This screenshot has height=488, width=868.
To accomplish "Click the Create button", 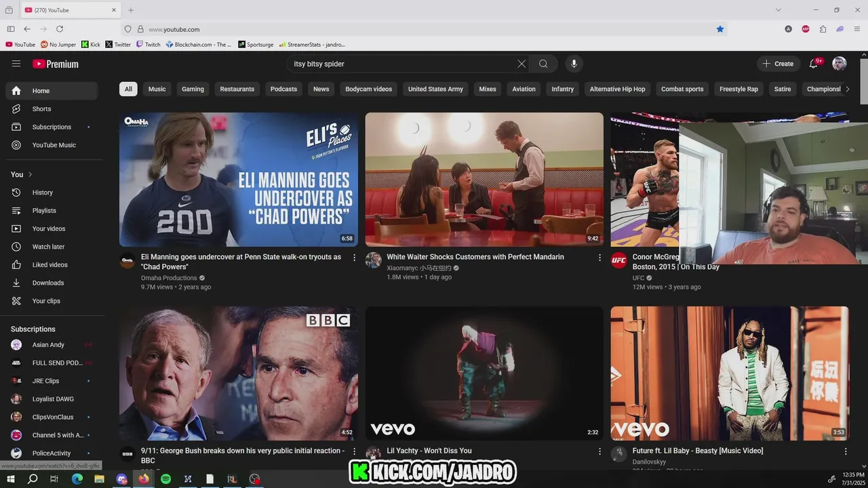I will [778, 64].
